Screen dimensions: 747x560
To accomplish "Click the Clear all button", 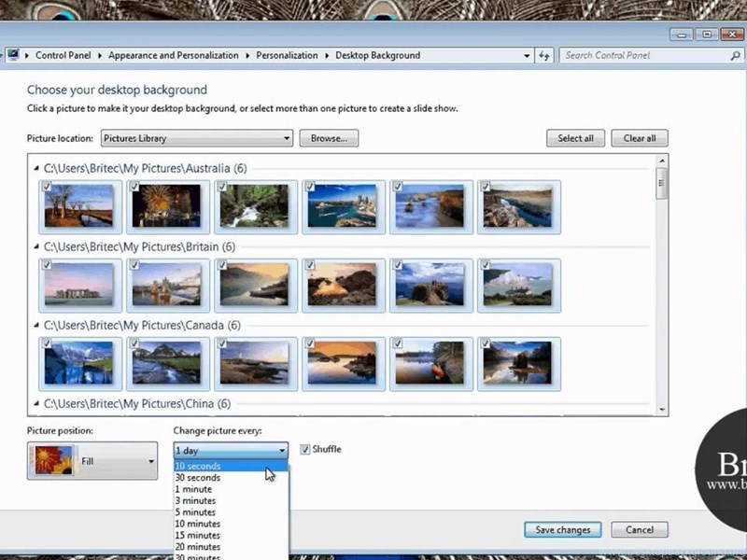I will click(640, 138).
